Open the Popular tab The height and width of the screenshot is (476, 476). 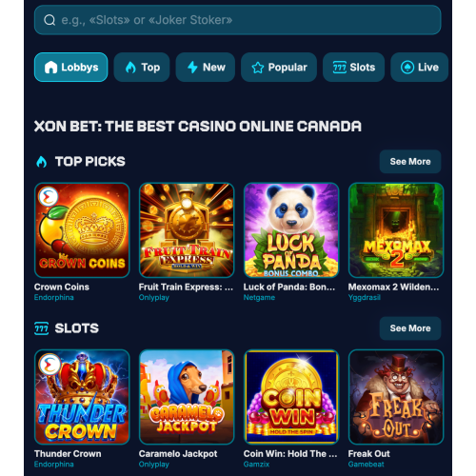tap(279, 68)
